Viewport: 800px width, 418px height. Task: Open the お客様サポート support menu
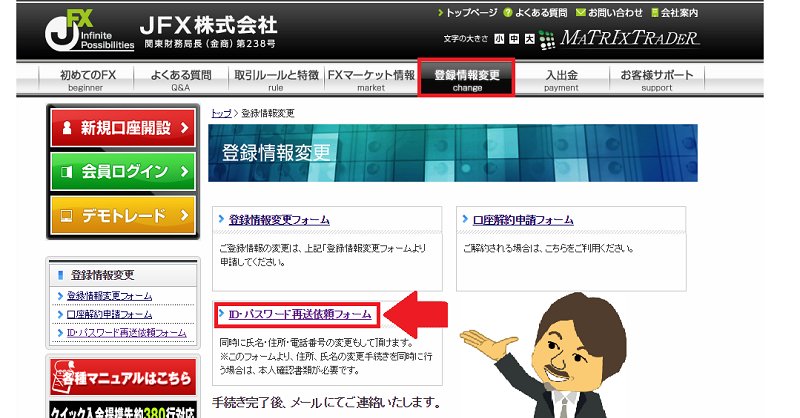coord(657,80)
